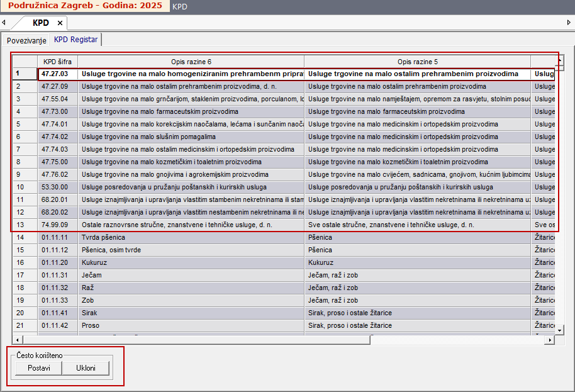Select the cell with code 53.30.00
The image size is (575, 392).
pos(57,187)
